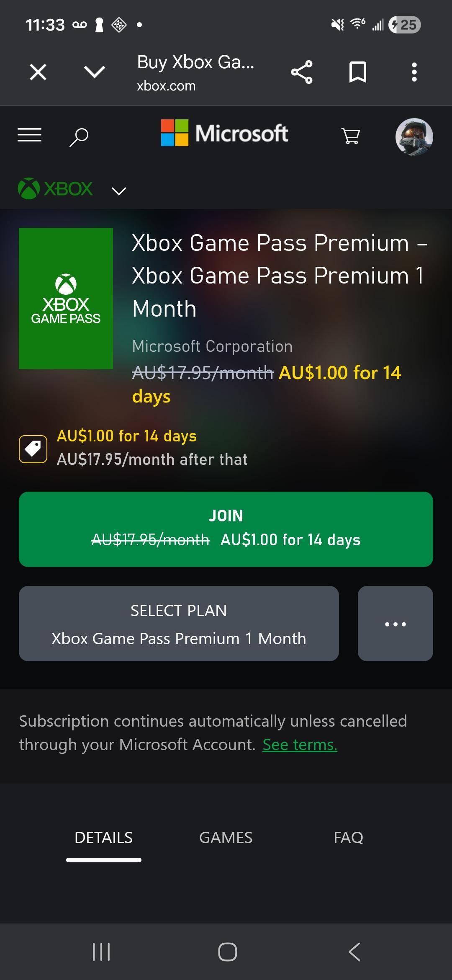Click the Microsoft logo
The image size is (452, 980).
[225, 133]
